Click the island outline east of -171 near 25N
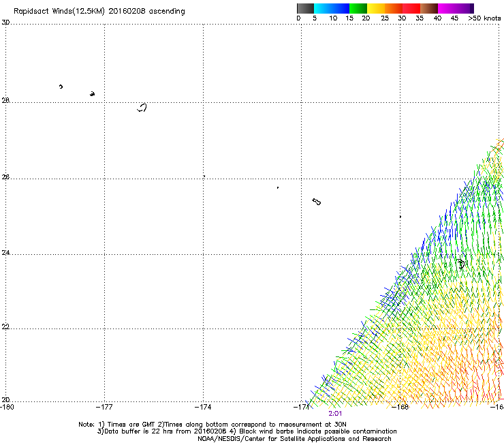Image resolution: width=504 pixels, height=443 pixels. (317, 202)
